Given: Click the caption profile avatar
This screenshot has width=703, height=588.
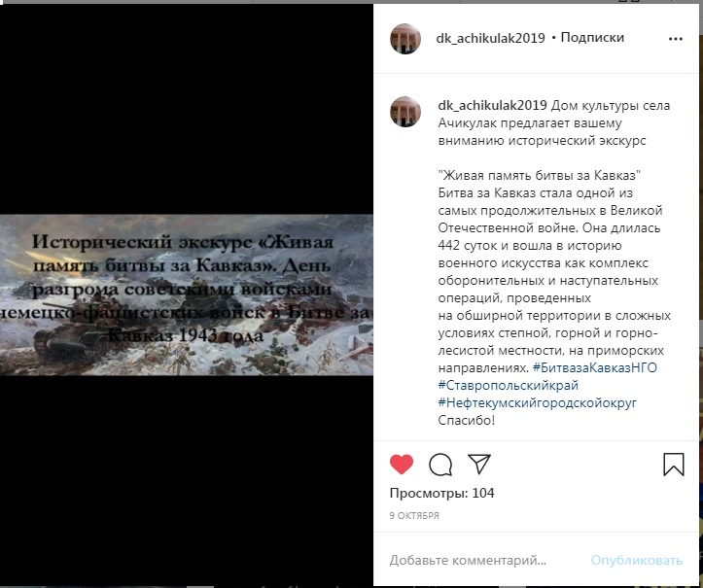Looking at the screenshot, I should (405, 112).
